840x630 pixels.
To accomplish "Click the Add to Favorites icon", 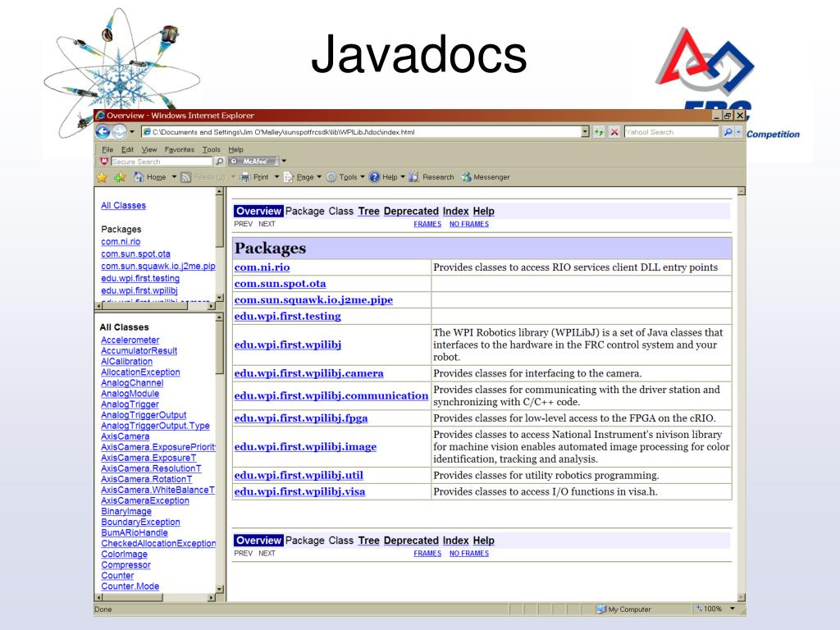I will tap(120, 177).
